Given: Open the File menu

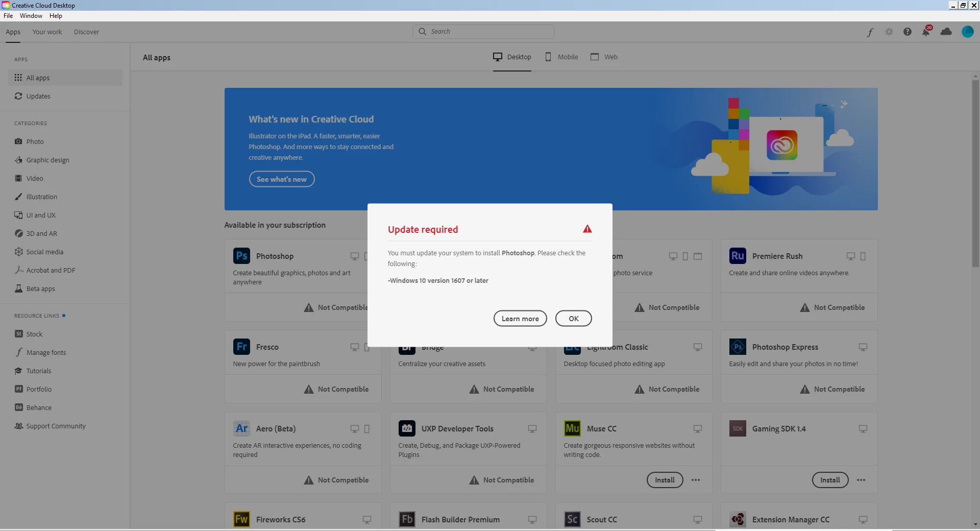Looking at the screenshot, I should (8, 16).
